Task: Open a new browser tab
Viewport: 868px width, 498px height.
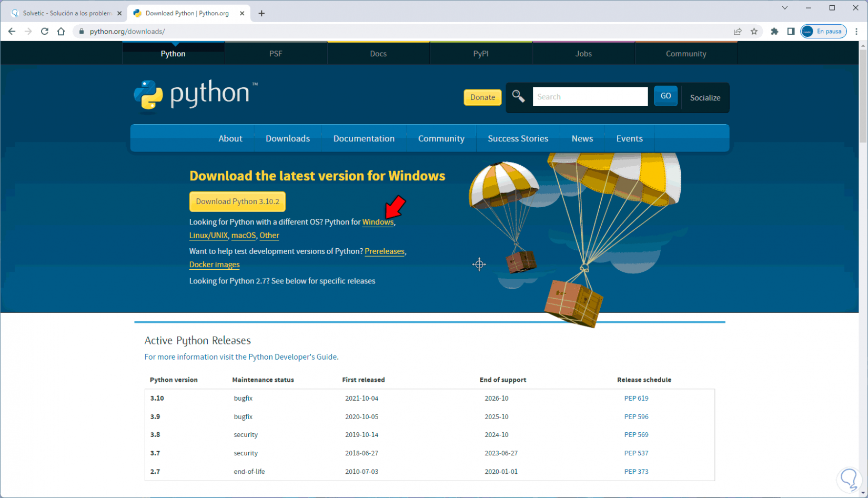Action: point(261,13)
